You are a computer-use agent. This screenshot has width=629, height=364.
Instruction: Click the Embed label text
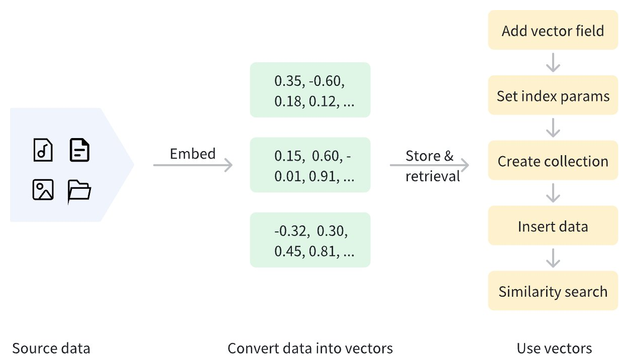point(192,154)
